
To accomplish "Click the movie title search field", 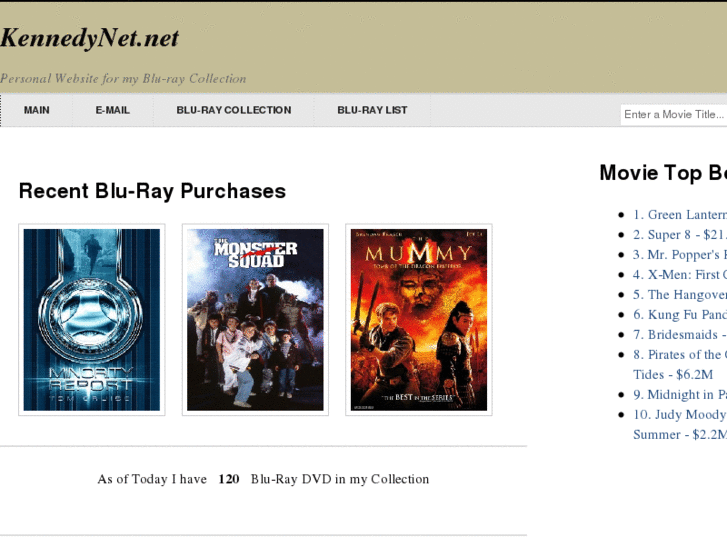I will 674,115.
